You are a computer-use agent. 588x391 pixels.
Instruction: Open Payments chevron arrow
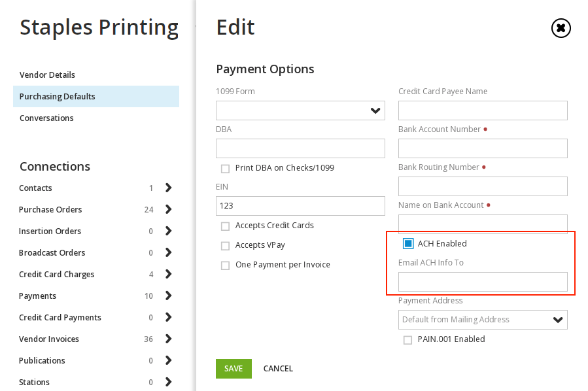pos(168,296)
